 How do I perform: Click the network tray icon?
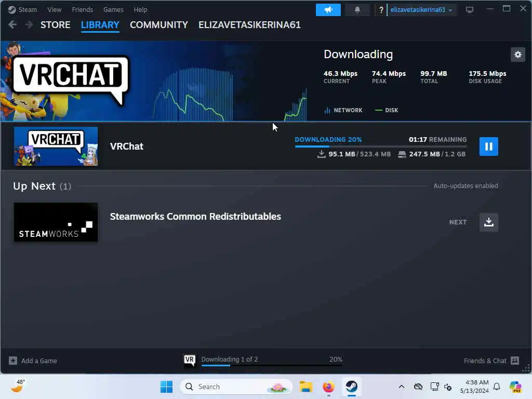pyautogui.click(x=435, y=387)
